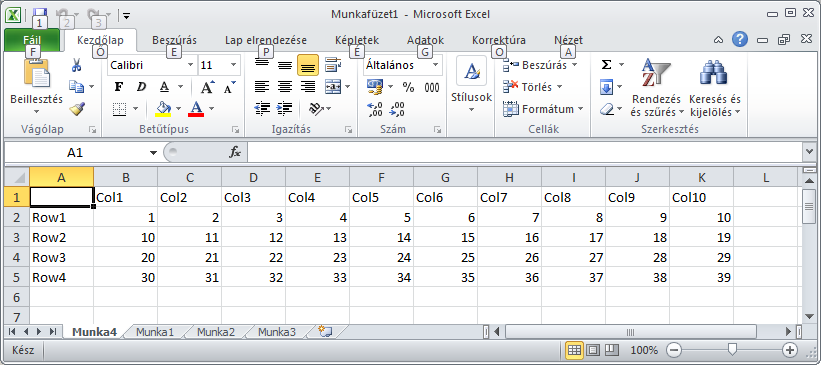Screen dimensions: 821x365
Task: Click the fx insert function icon
Action: point(235,152)
